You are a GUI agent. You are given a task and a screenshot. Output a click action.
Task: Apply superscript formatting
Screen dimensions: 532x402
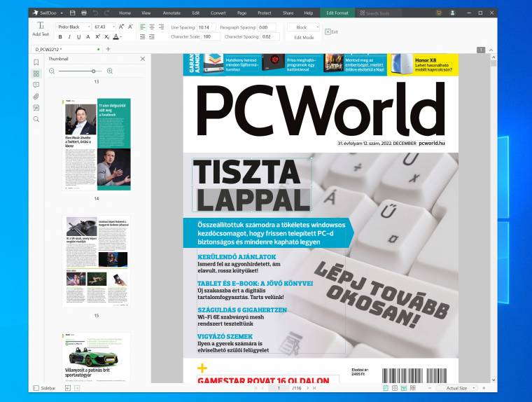tap(97, 36)
